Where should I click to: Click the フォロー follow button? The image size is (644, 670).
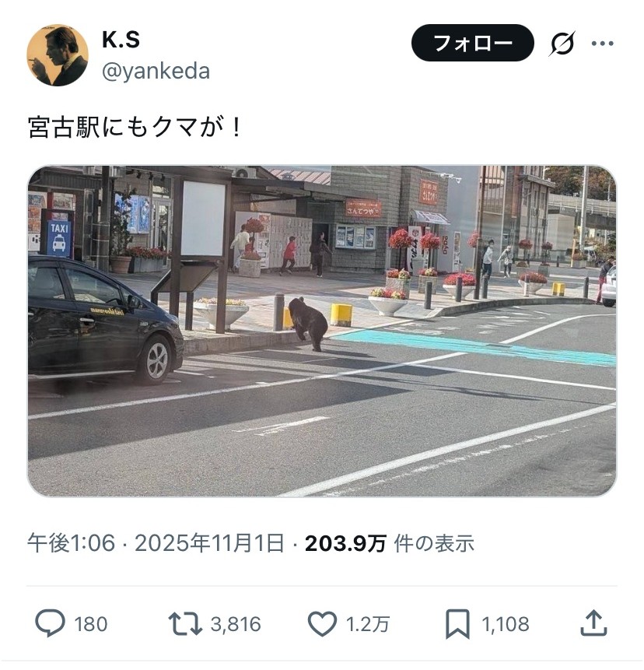(473, 43)
